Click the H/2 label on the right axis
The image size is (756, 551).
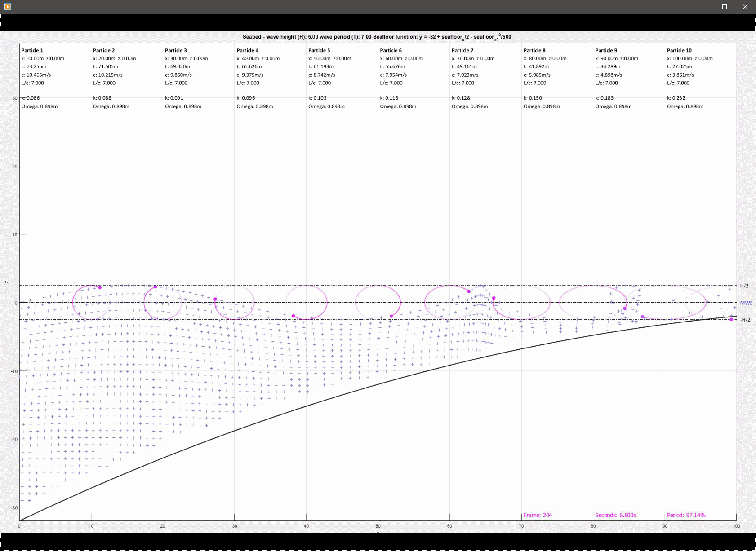click(x=745, y=285)
